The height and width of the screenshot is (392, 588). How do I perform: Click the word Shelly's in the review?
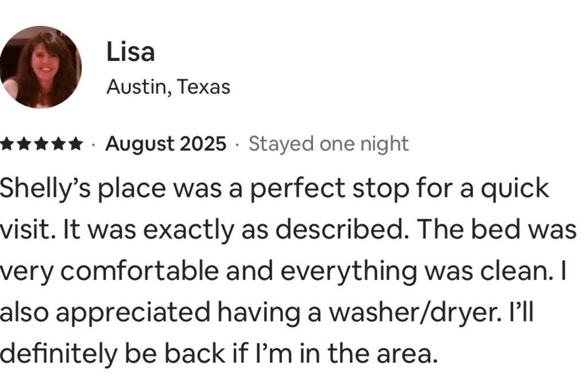point(40,189)
